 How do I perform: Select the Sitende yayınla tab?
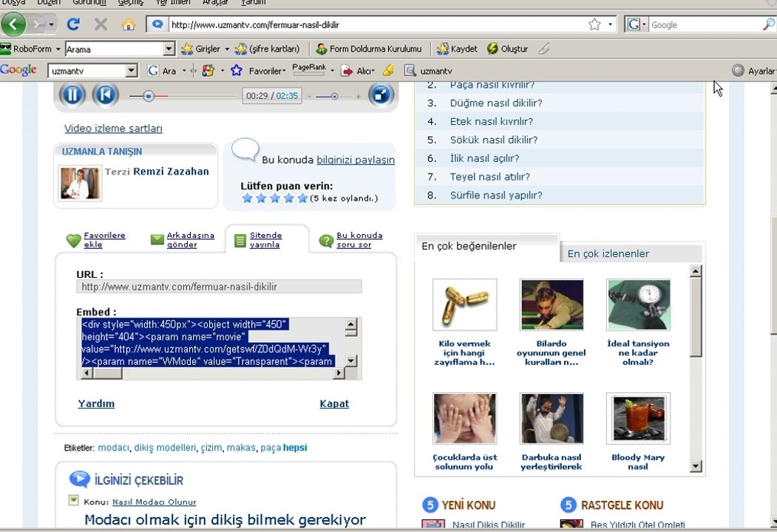pyautogui.click(x=265, y=239)
